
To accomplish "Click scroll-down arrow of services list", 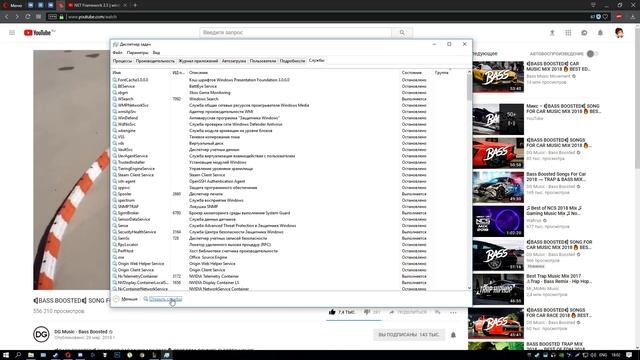I will point(469,288).
